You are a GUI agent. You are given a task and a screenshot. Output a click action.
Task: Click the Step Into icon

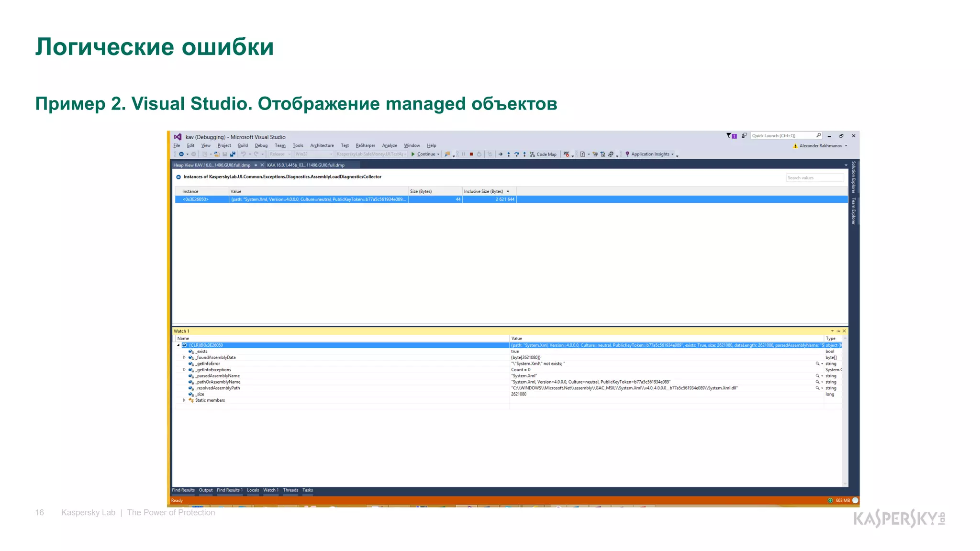(x=509, y=154)
